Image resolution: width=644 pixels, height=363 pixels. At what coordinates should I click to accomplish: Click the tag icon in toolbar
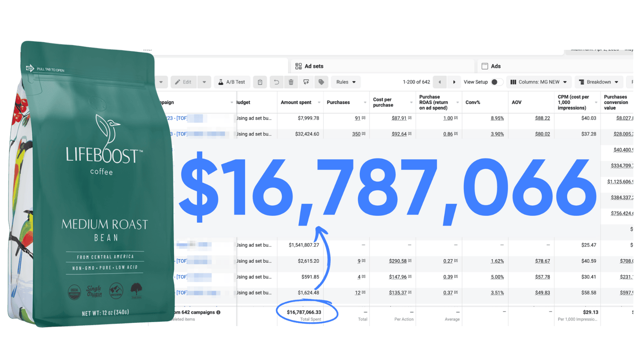pyautogui.click(x=321, y=82)
